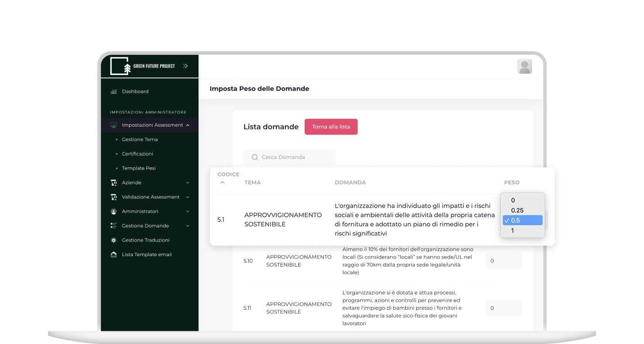Screen dimensions: 644x344
Task: Click question text for row 5.1
Action: point(415,220)
